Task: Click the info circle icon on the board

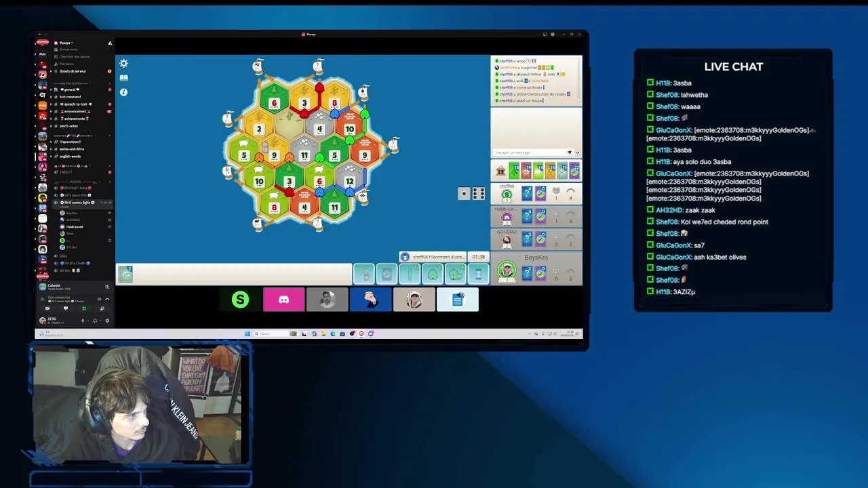Action: pos(123,92)
